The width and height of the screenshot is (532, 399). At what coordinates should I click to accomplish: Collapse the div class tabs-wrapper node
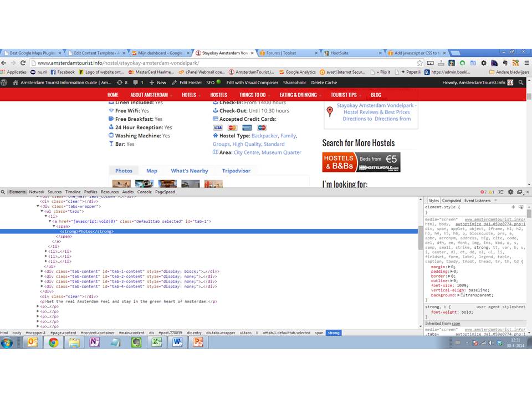(38, 206)
